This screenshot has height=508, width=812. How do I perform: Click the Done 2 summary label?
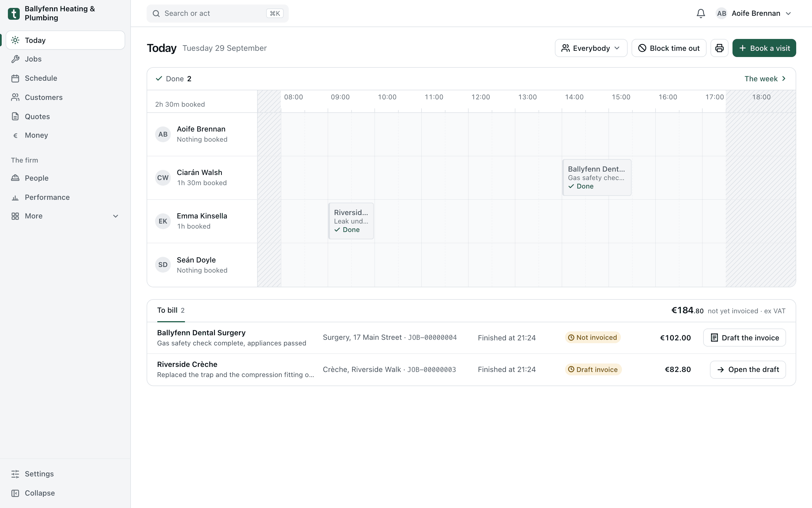[173, 79]
